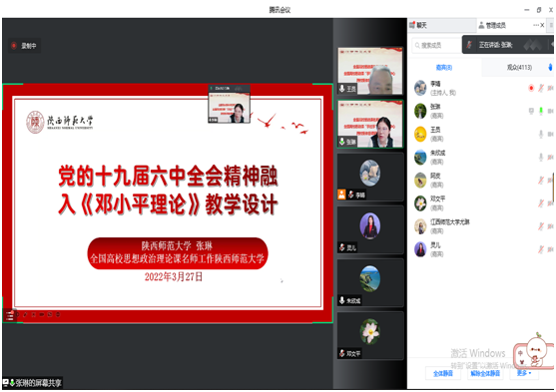Click 李晴's avatar in the member list
Viewport: 556px width, 392px height.
pyautogui.click(x=420, y=88)
